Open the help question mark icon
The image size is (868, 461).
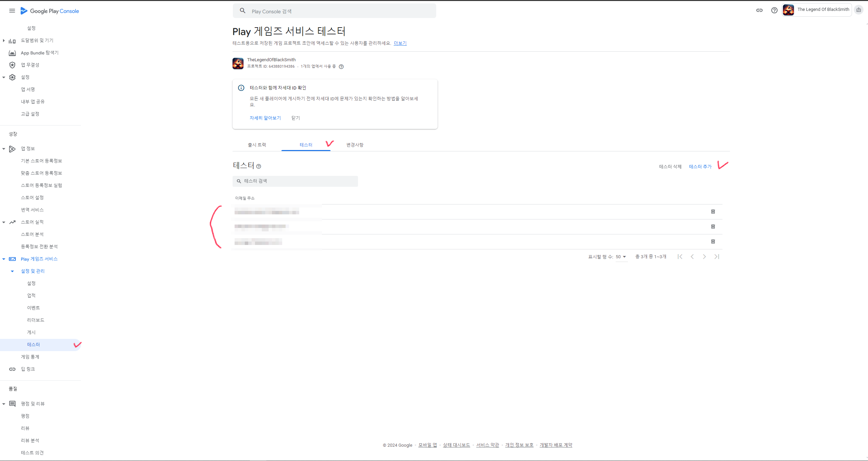point(774,10)
